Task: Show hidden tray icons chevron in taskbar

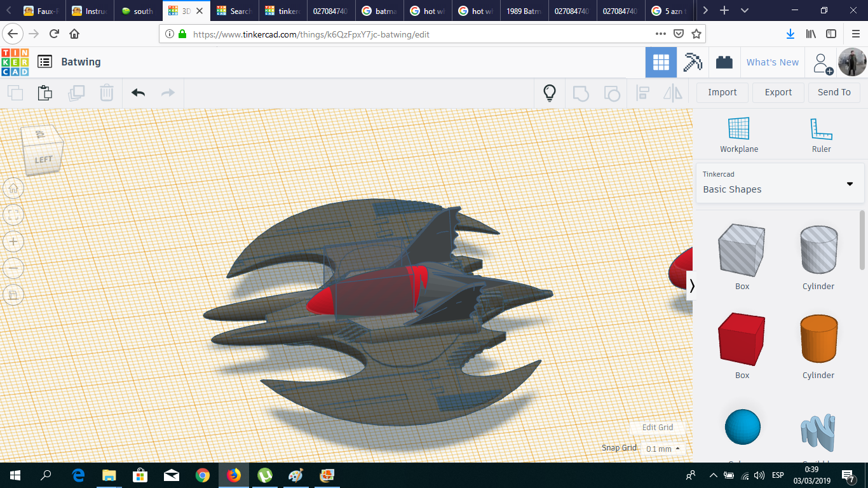Action: click(x=713, y=475)
